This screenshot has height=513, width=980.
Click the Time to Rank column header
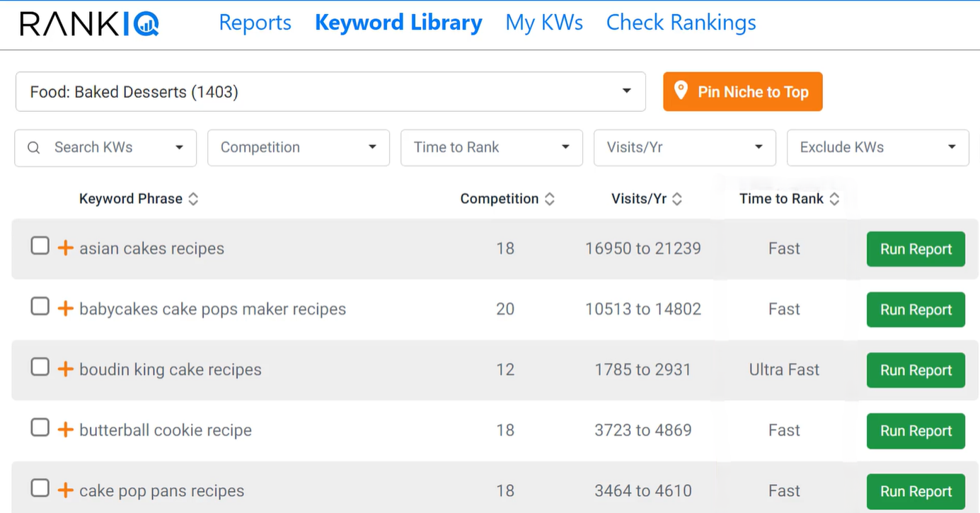781,199
